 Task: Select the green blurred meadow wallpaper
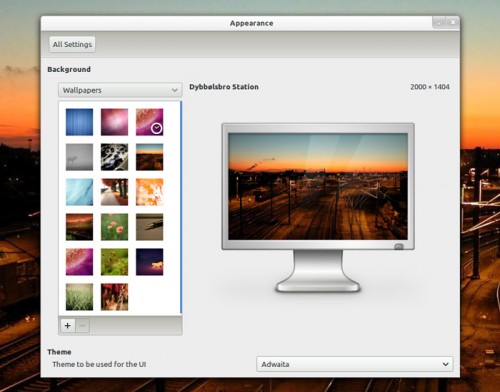click(114, 262)
